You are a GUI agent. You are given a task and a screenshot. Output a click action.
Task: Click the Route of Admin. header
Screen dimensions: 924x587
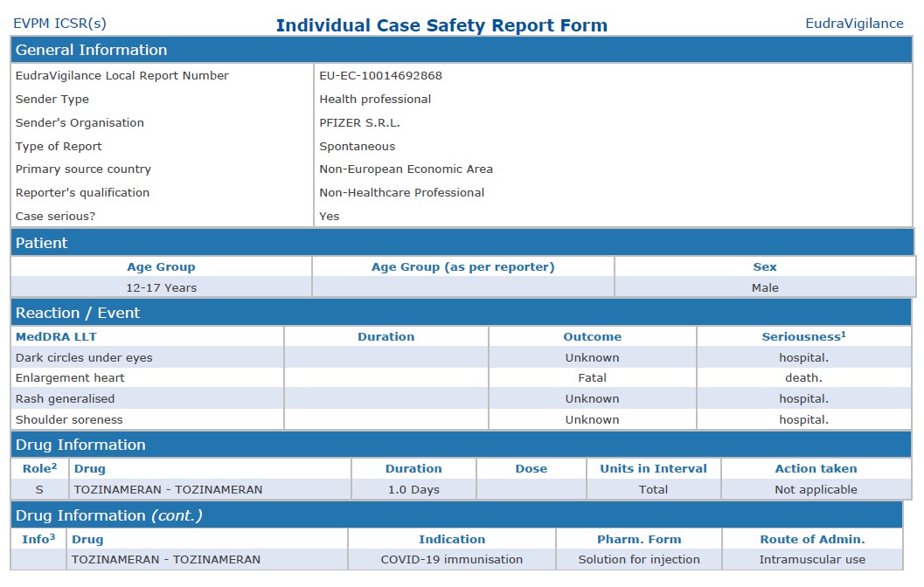point(813,539)
